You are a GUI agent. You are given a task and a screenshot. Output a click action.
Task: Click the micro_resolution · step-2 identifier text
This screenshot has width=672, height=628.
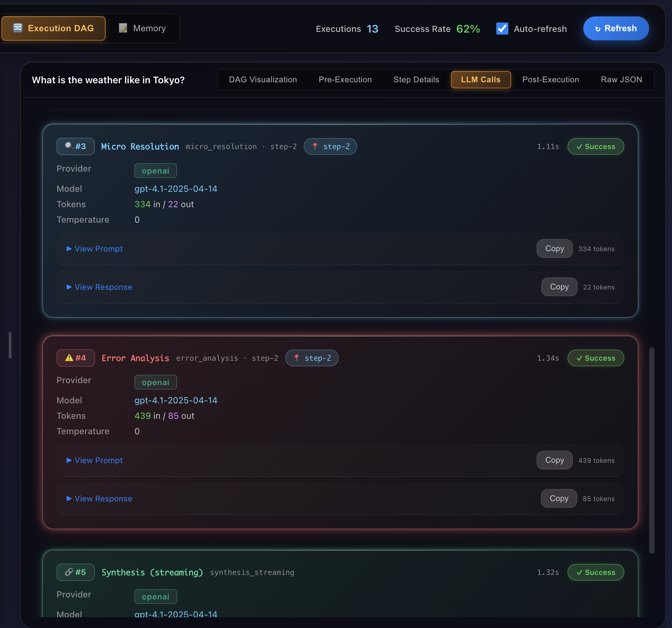point(241,146)
